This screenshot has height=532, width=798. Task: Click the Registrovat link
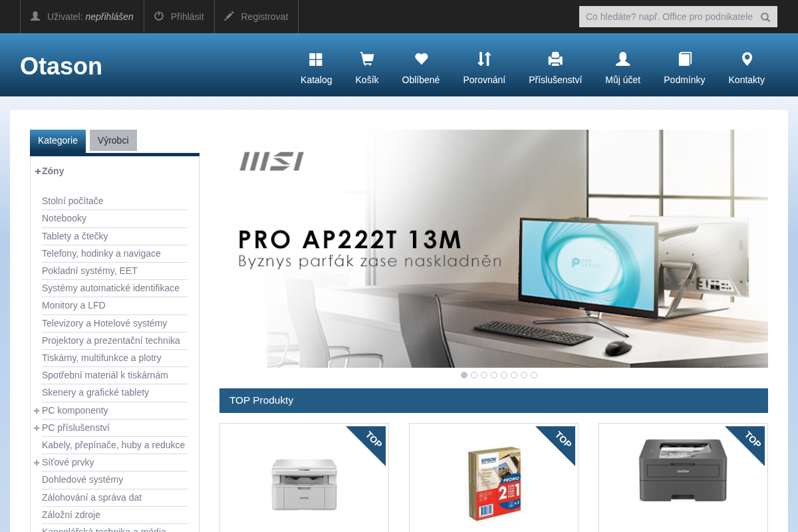265,17
